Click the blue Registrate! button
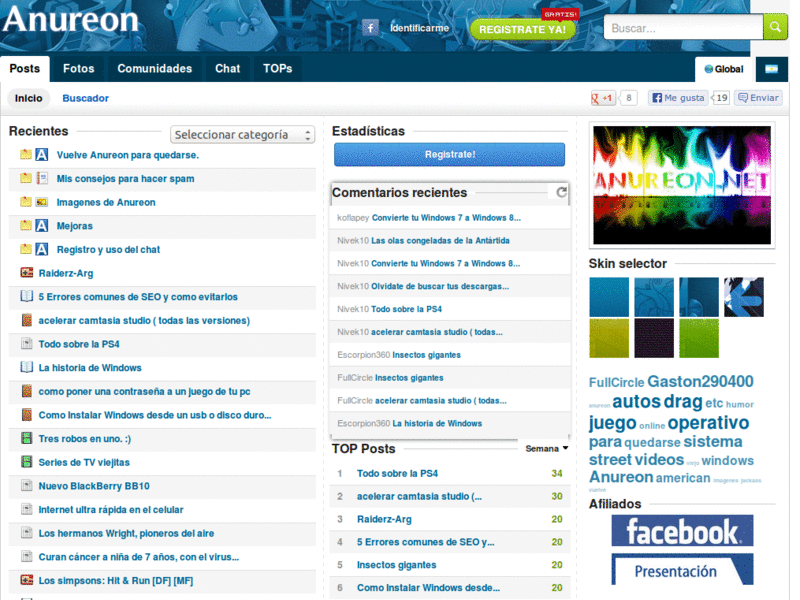 tap(449, 154)
